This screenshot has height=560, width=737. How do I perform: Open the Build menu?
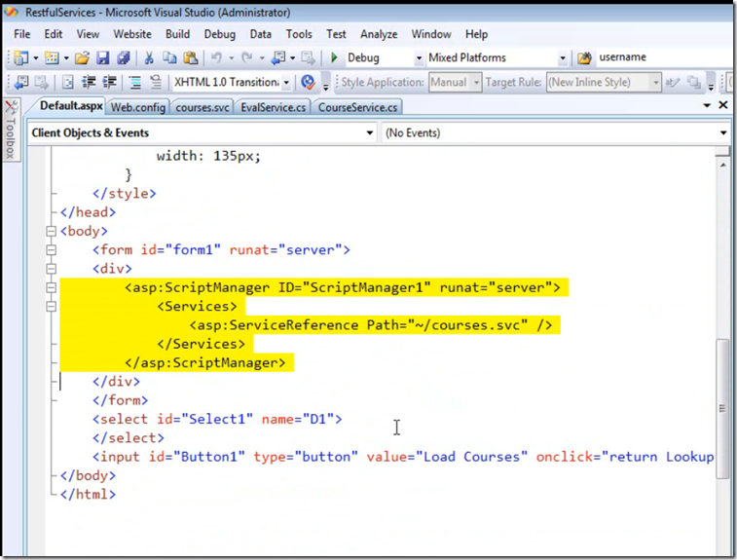177,34
